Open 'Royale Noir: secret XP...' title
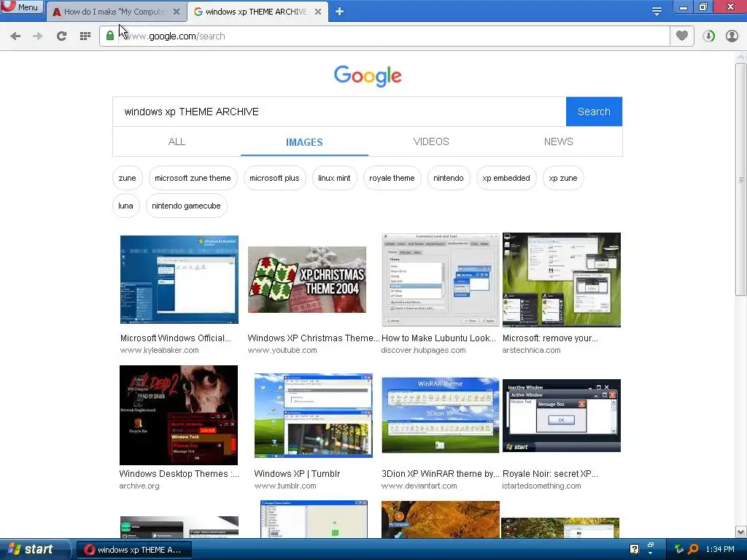 pos(550,474)
